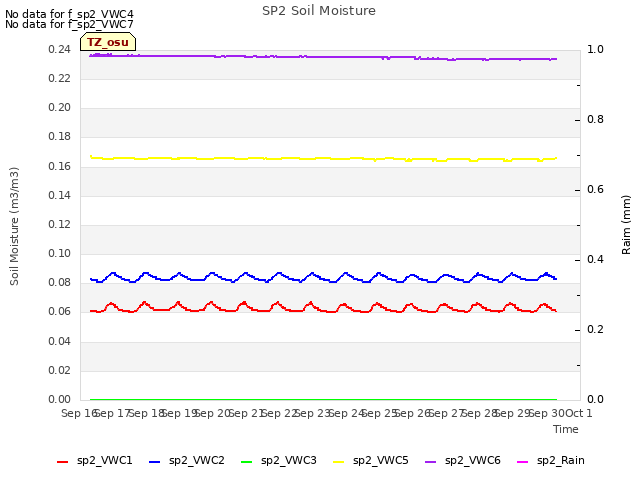The width and height of the screenshot is (640, 480).
Task: Click the TZ_osu annotation label
Action: pos(108,42)
